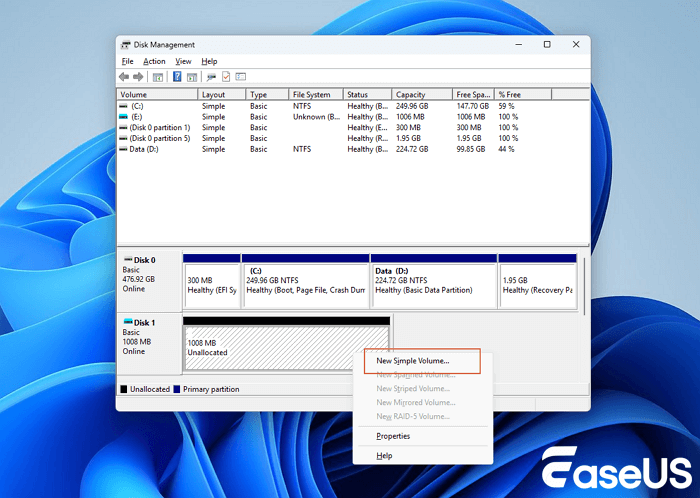The height and width of the screenshot is (498, 700).
Task: Open the Help menu in menu bar
Action: coord(209,62)
